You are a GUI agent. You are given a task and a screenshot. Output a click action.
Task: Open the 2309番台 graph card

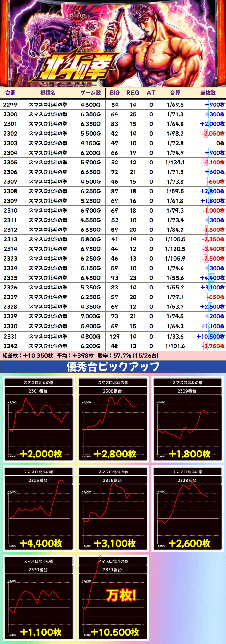point(187,419)
